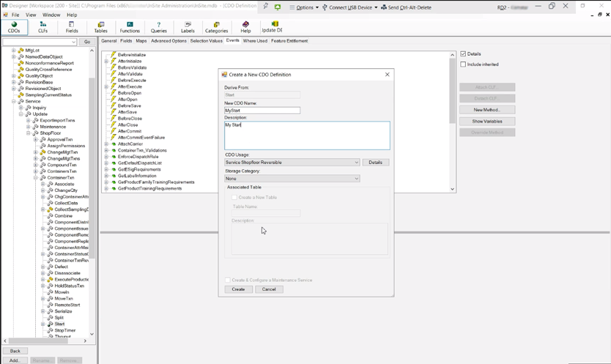Open the Window menu
611x364 pixels.
click(51, 15)
